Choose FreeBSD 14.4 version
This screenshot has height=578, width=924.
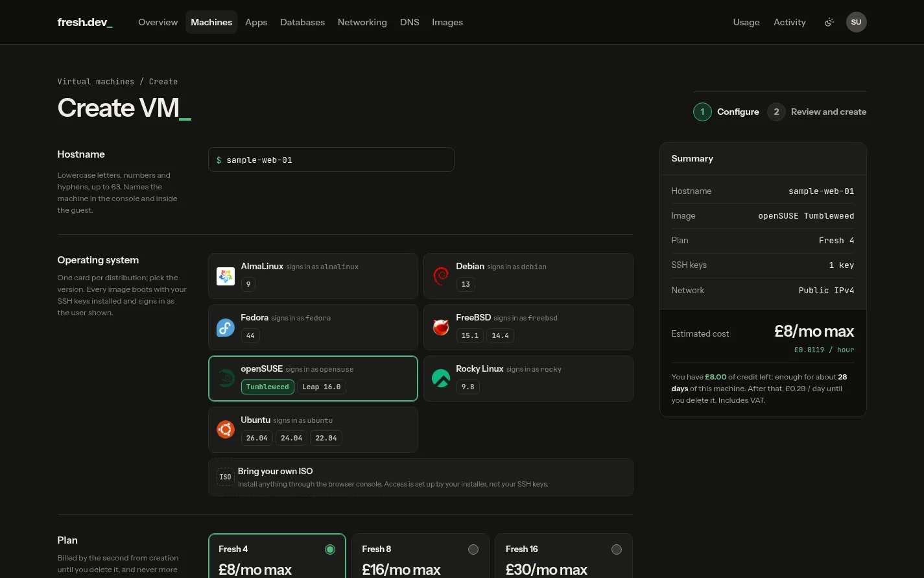[x=501, y=335]
